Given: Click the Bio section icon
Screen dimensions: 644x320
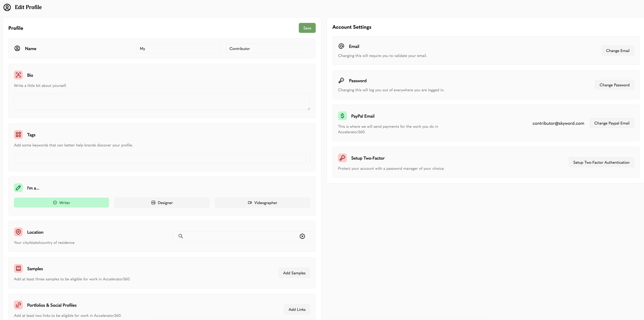Looking at the screenshot, I should point(18,75).
